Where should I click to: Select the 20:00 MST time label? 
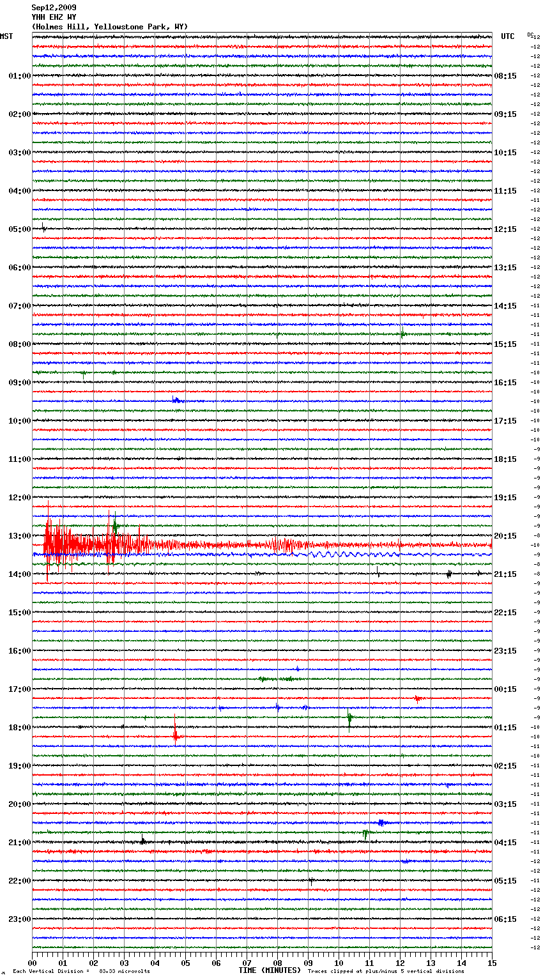[x=19, y=804]
